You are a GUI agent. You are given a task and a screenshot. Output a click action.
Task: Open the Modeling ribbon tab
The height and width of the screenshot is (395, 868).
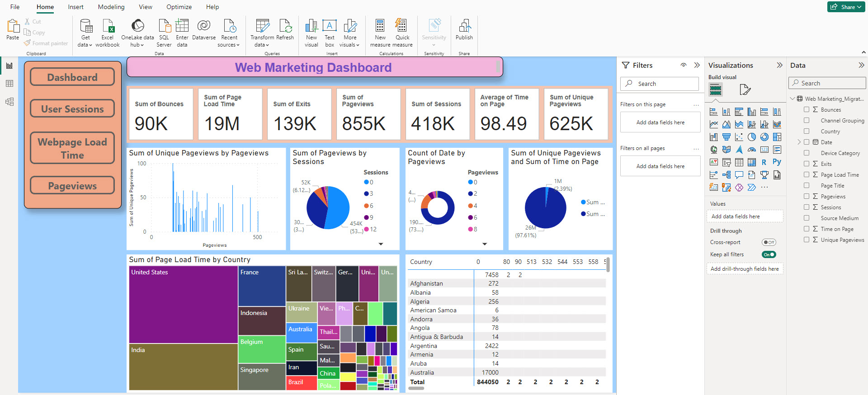[111, 7]
